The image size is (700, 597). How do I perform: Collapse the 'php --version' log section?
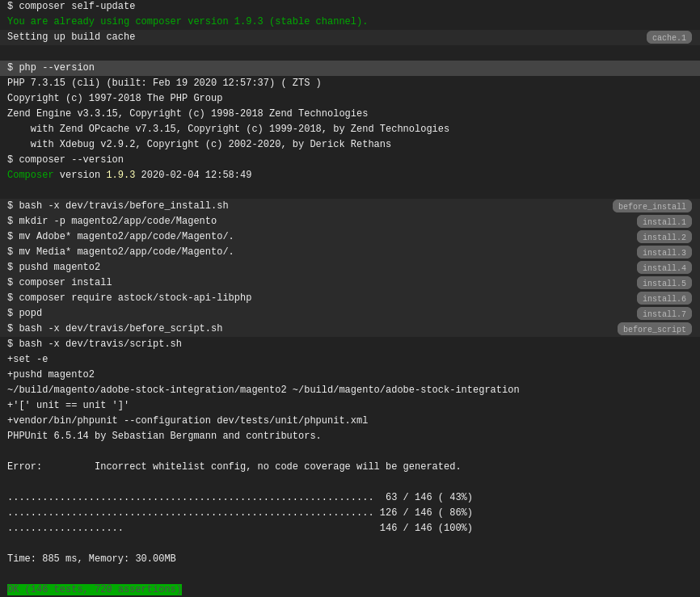pyautogui.click(x=48, y=67)
